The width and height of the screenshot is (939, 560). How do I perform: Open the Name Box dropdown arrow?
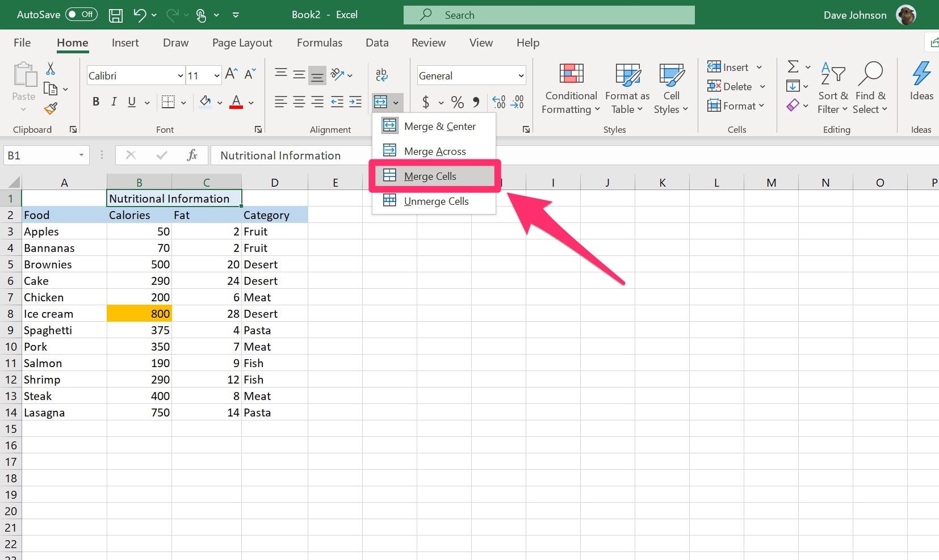coord(81,155)
